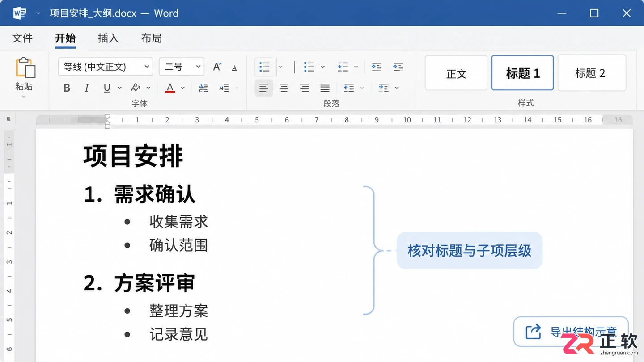Open the quick access dropdown beside Word icon
This screenshot has height=362, width=644.
[x=38, y=13]
